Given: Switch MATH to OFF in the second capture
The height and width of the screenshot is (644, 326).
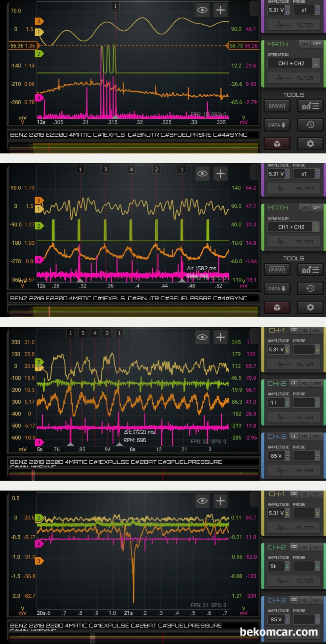Looking at the screenshot, I should pos(317,207).
